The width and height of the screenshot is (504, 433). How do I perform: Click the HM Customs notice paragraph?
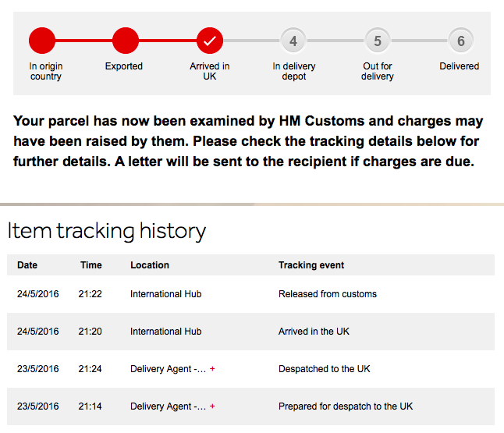248,142
